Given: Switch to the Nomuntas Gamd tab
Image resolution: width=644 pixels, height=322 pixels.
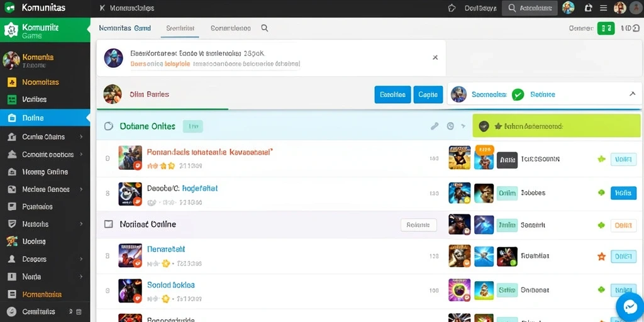Looking at the screenshot, I should [x=125, y=28].
